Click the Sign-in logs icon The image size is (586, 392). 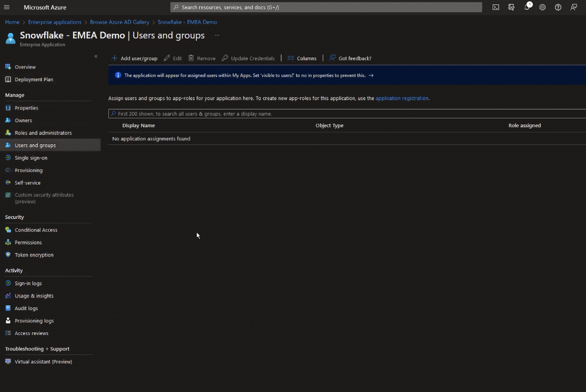tap(8, 283)
